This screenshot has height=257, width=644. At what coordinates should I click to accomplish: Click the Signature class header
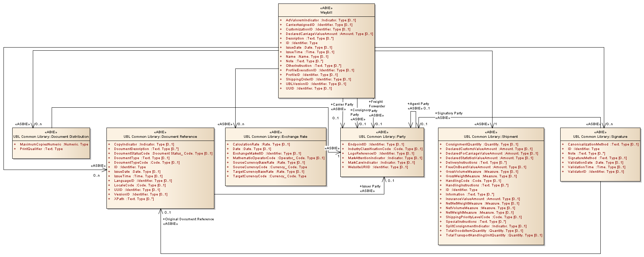[x=600, y=136]
